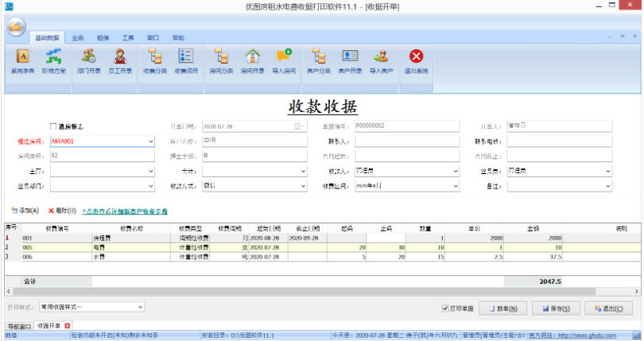Click the 起始日期 column header
The width and height of the screenshot is (644, 341).
(x=269, y=228)
